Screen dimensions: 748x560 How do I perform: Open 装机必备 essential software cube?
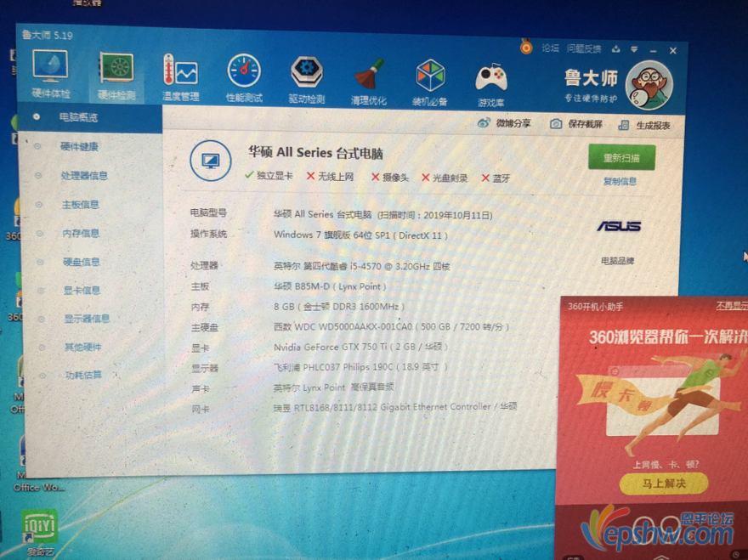(430, 82)
